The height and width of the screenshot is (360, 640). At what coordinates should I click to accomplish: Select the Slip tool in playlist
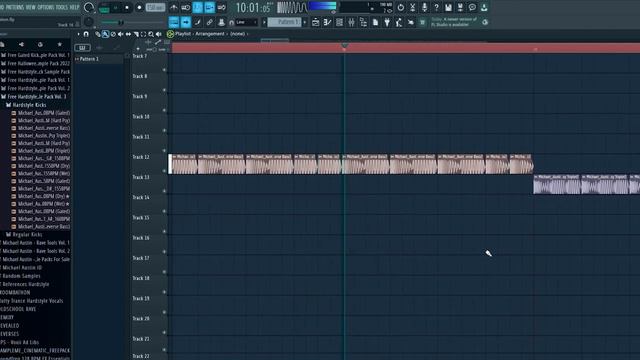click(128, 34)
